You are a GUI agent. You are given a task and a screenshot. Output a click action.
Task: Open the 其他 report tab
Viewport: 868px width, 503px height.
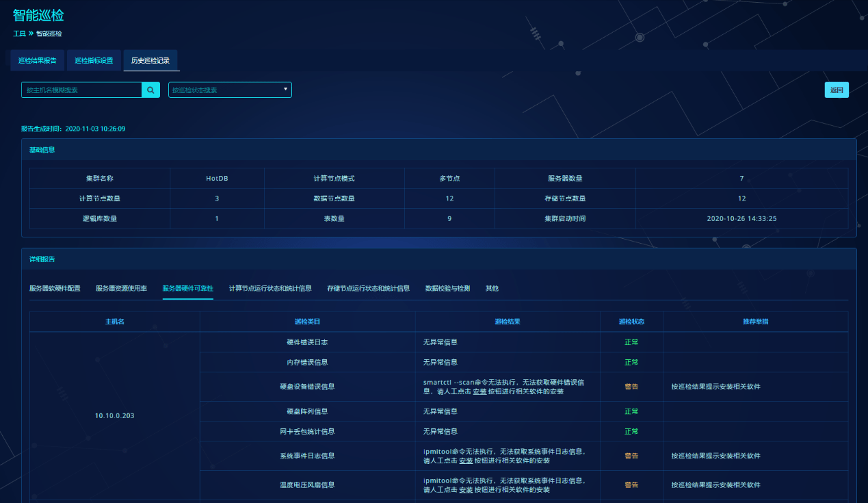(492, 289)
